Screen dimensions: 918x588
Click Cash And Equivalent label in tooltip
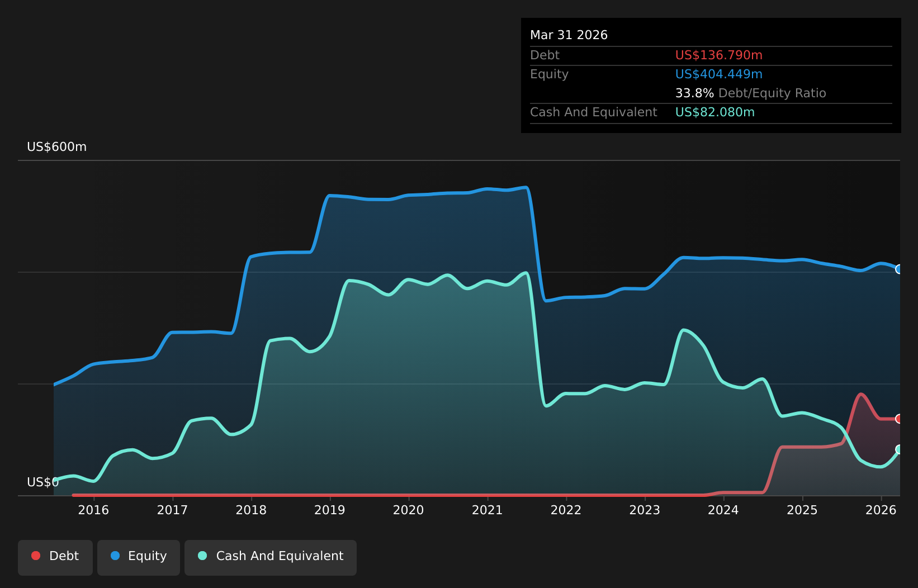pos(594,112)
